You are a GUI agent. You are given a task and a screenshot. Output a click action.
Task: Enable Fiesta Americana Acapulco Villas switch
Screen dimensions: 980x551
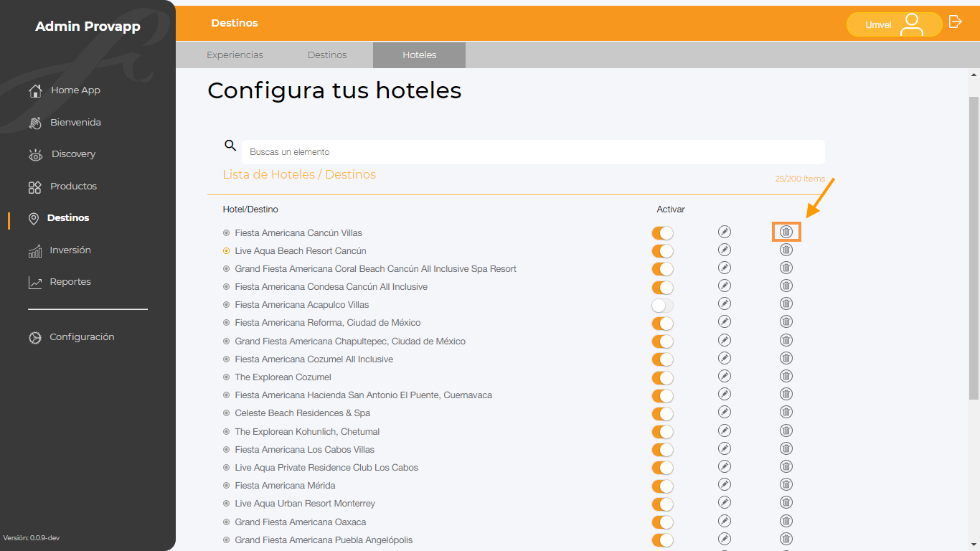click(662, 306)
